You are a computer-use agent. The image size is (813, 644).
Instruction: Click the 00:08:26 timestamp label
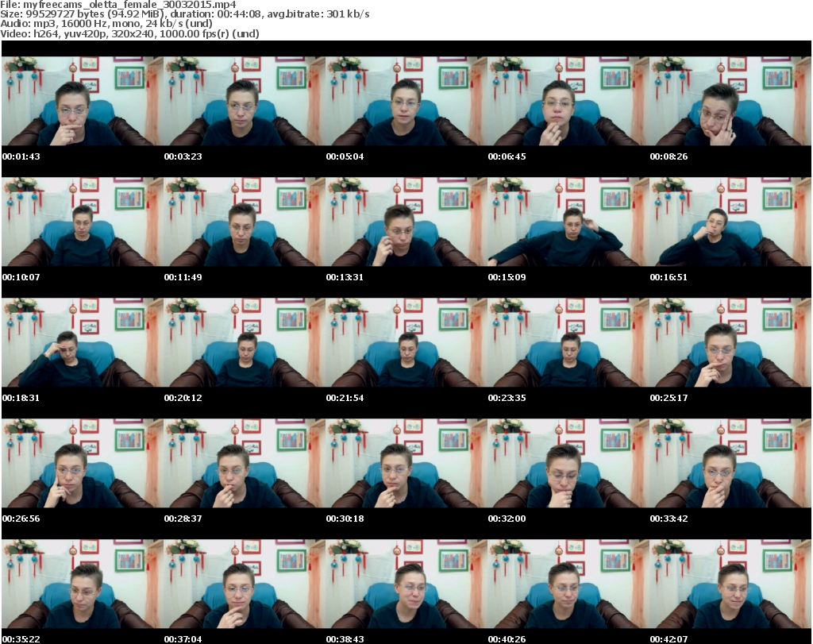(669, 156)
